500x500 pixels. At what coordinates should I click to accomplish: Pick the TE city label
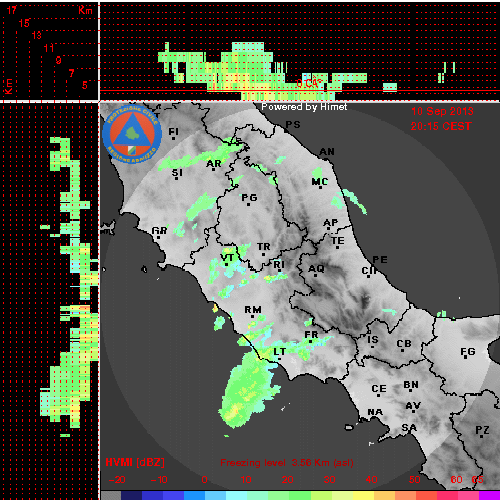click(x=338, y=241)
